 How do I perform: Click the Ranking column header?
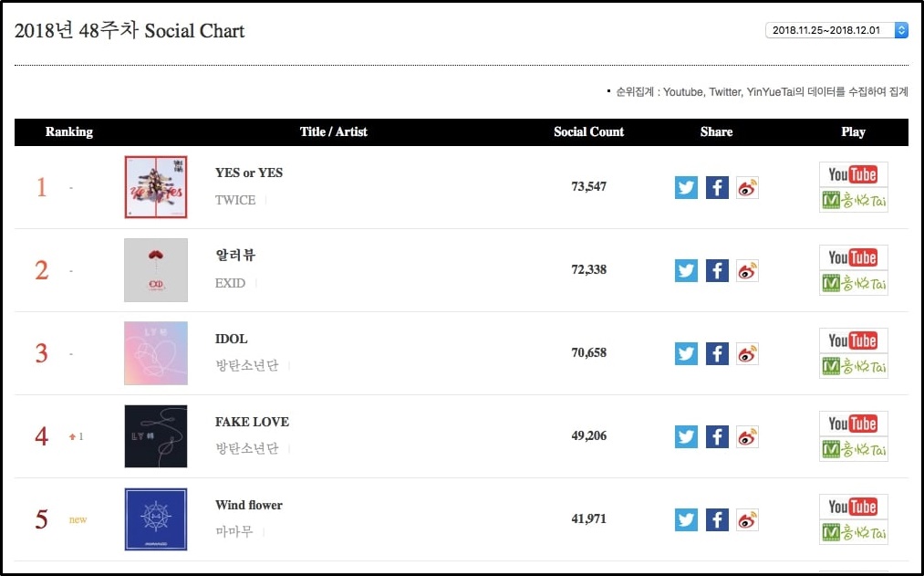[69, 132]
